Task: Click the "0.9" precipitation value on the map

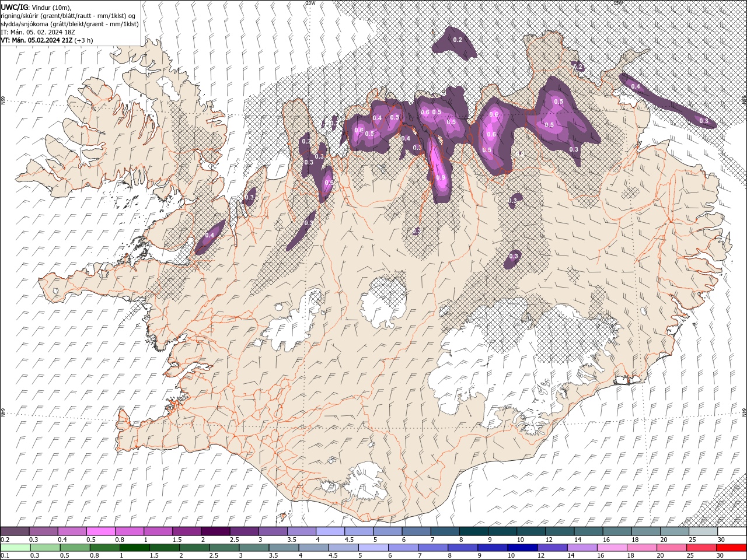Action: tap(441, 178)
